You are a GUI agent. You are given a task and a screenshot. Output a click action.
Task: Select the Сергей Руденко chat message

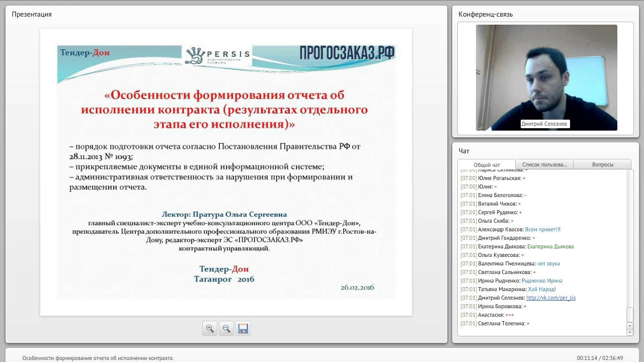coord(491,212)
